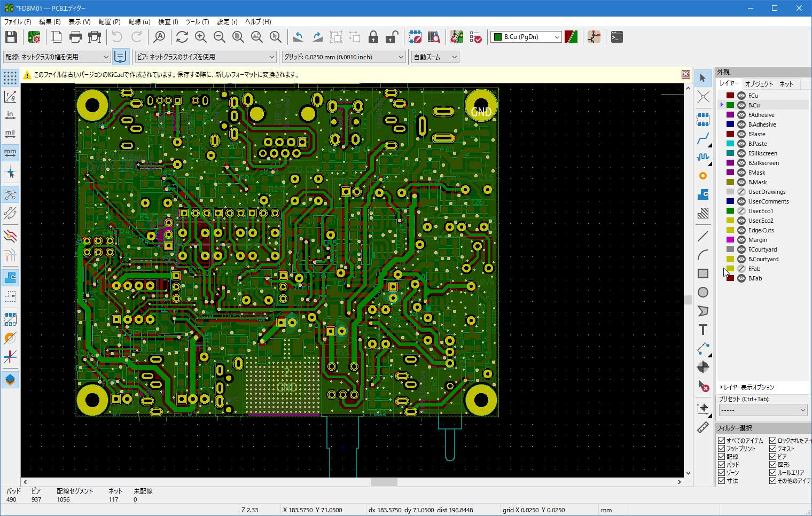Image resolution: width=812 pixels, height=516 pixels.
Task: Click the F.Cu layer color swatch
Action: click(x=730, y=96)
